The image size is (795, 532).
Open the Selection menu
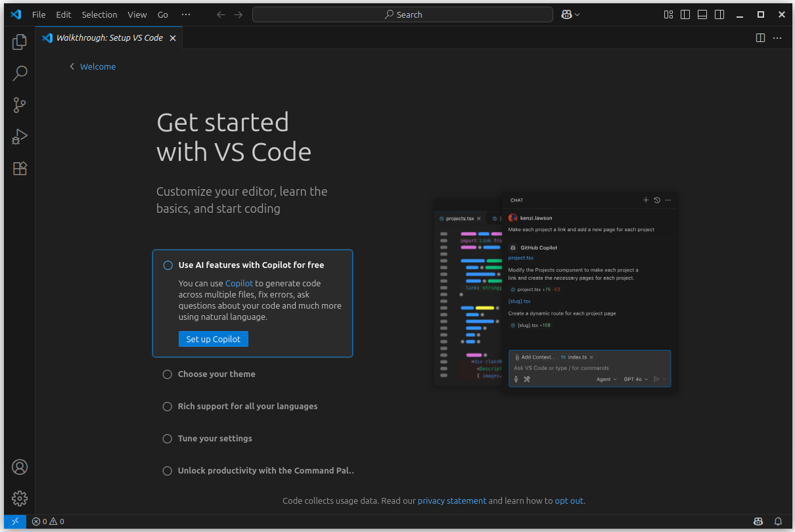click(99, 14)
